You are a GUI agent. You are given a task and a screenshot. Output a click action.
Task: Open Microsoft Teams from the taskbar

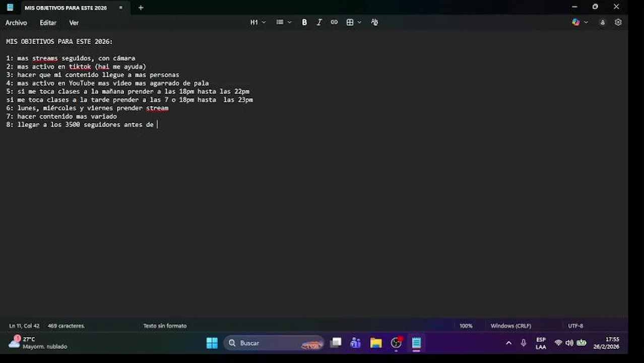(355, 343)
